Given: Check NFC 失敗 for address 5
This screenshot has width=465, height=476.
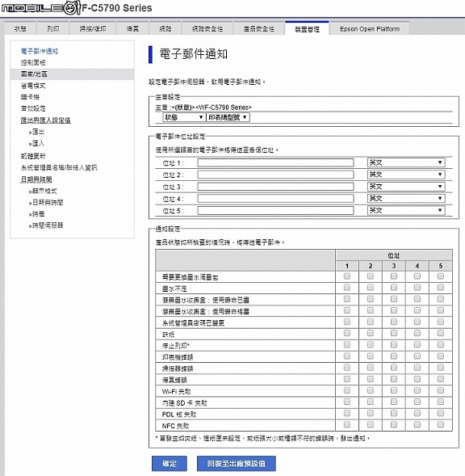Looking at the screenshot, I should pyautogui.click(x=441, y=425).
